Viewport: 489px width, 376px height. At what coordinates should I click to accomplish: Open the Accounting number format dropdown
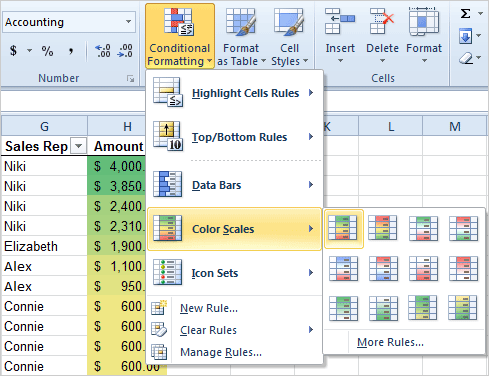128,22
